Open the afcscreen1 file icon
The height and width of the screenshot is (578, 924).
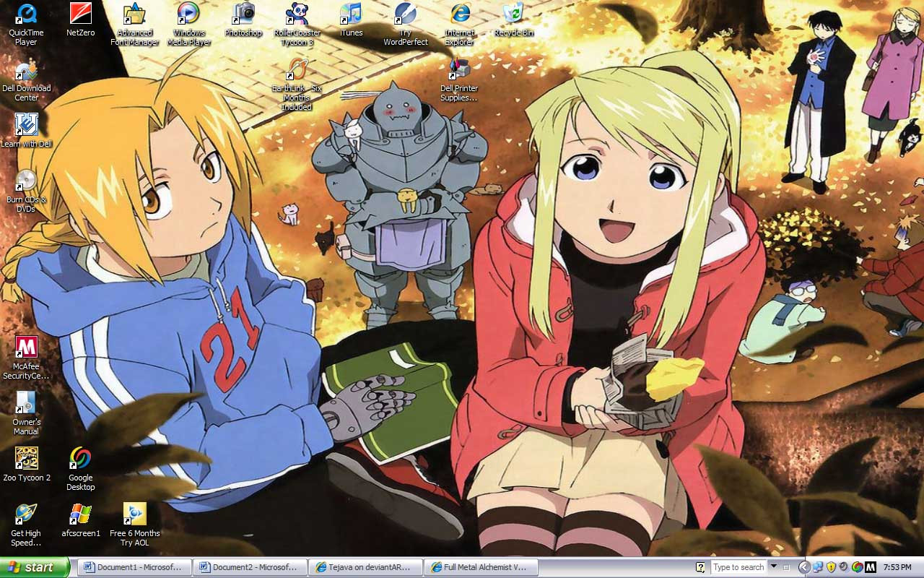click(81, 520)
